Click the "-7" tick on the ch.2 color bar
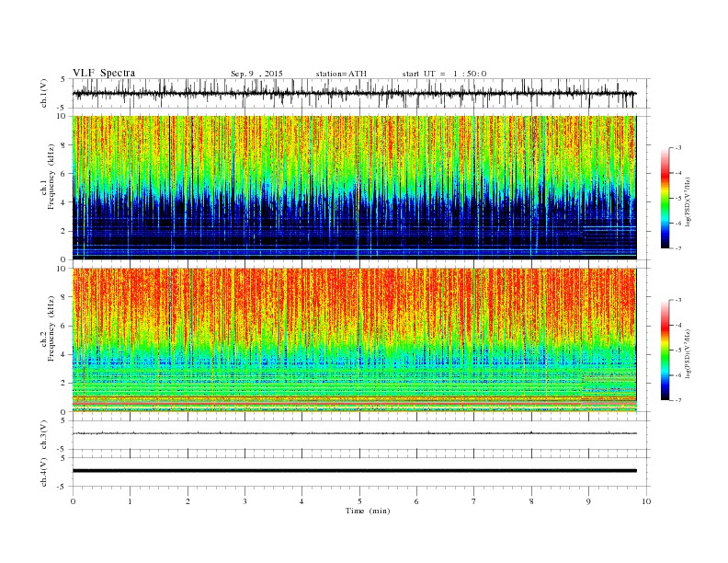 pyautogui.click(x=677, y=400)
